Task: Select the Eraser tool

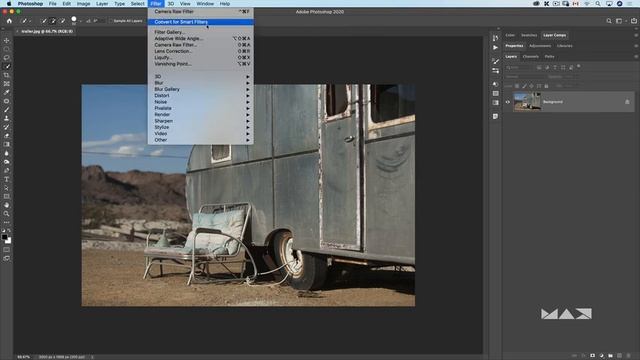Action: [7, 136]
